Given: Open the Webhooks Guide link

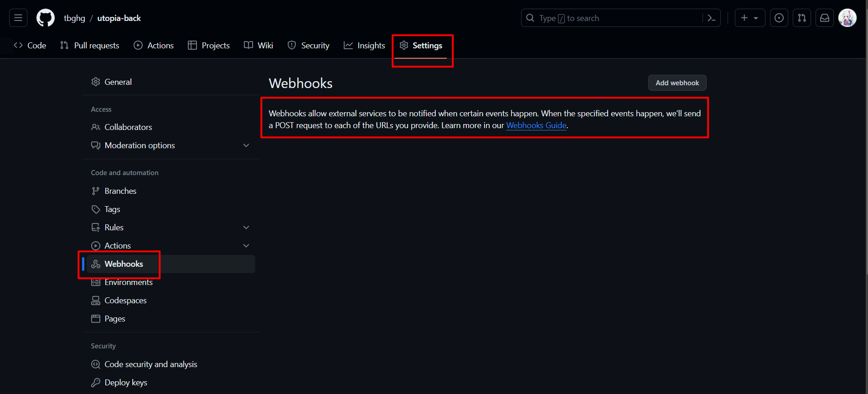Looking at the screenshot, I should 536,125.
